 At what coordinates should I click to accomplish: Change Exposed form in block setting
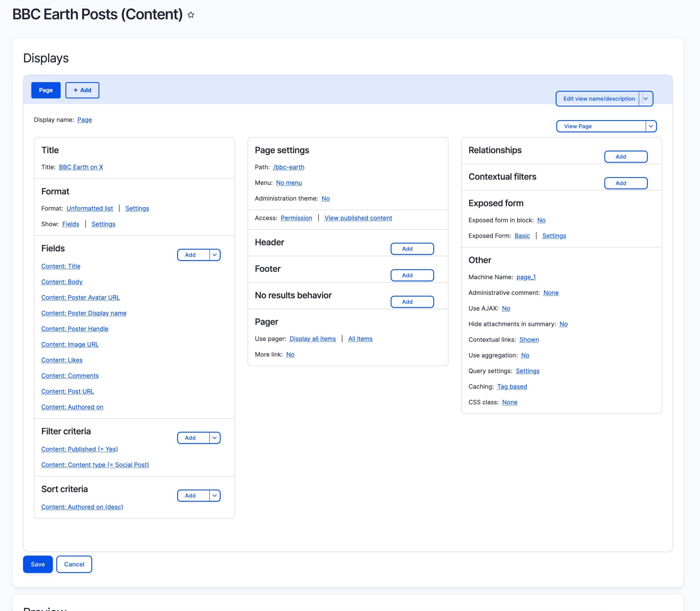(x=541, y=220)
